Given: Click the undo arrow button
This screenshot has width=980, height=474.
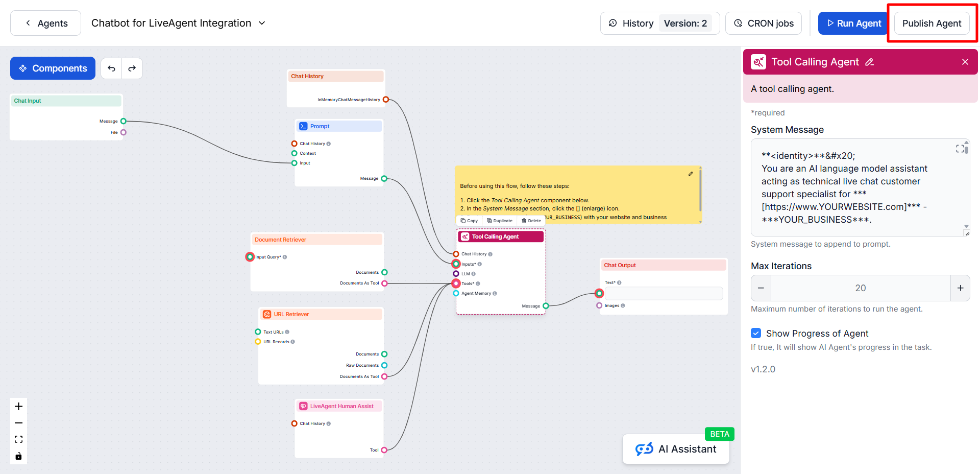Looking at the screenshot, I should (x=111, y=68).
